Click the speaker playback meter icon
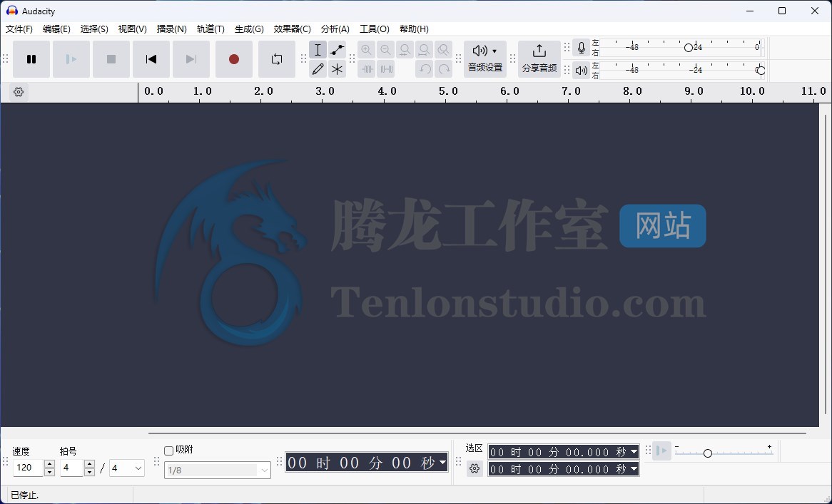The image size is (832, 504). coord(582,70)
